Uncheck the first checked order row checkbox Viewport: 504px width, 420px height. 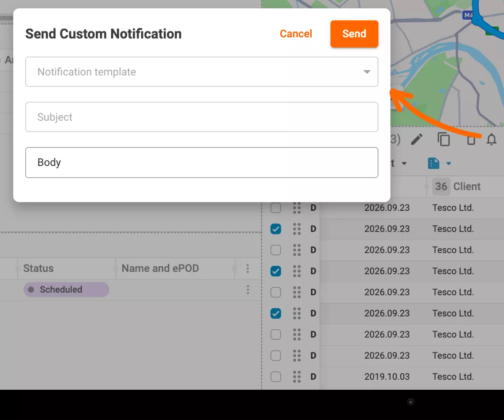tap(276, 229)
